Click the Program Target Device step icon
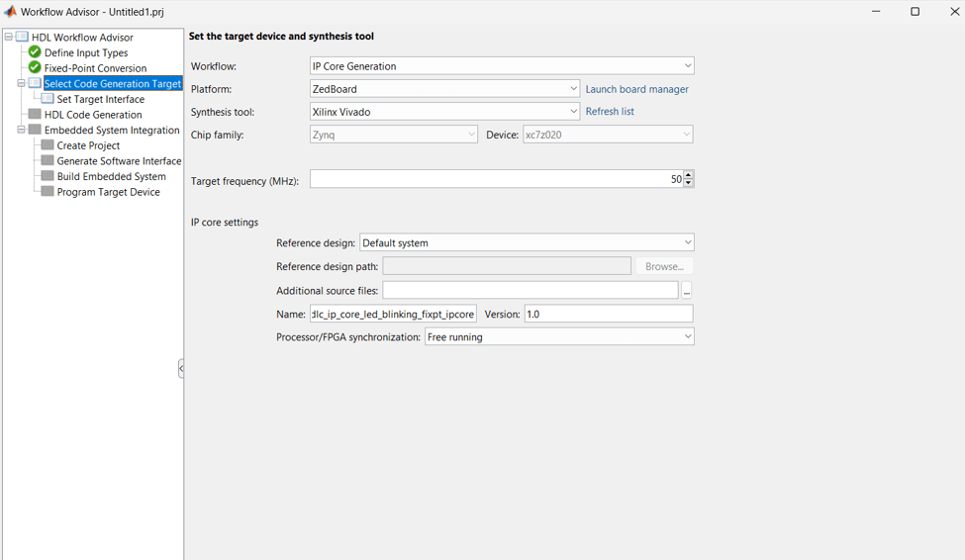The image size is (965, 560). pyautogui.click(x=48, y=192)
